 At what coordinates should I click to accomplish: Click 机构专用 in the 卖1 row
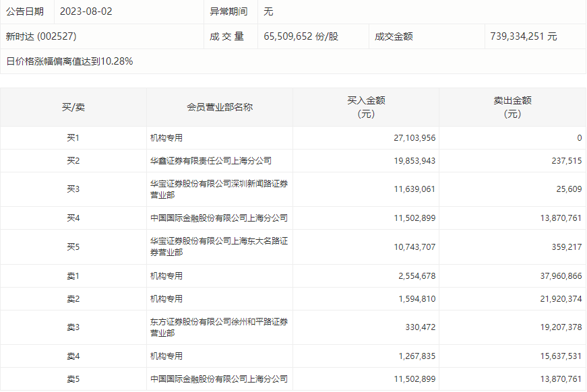[x=166, y=275]
